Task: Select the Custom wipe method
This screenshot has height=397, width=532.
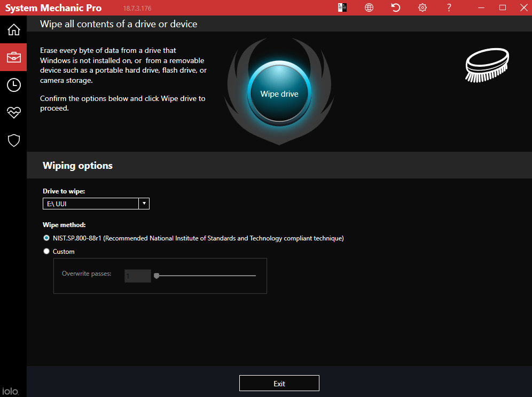Action: tap(46, 251)
